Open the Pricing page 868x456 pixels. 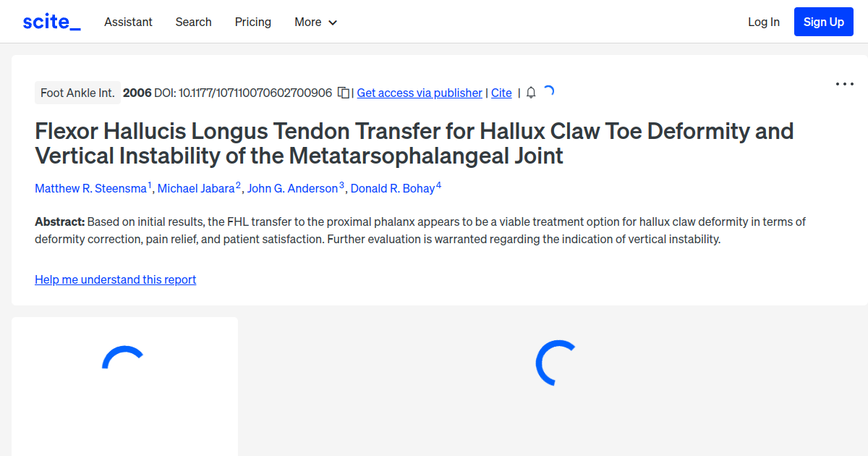coord(252,22)
